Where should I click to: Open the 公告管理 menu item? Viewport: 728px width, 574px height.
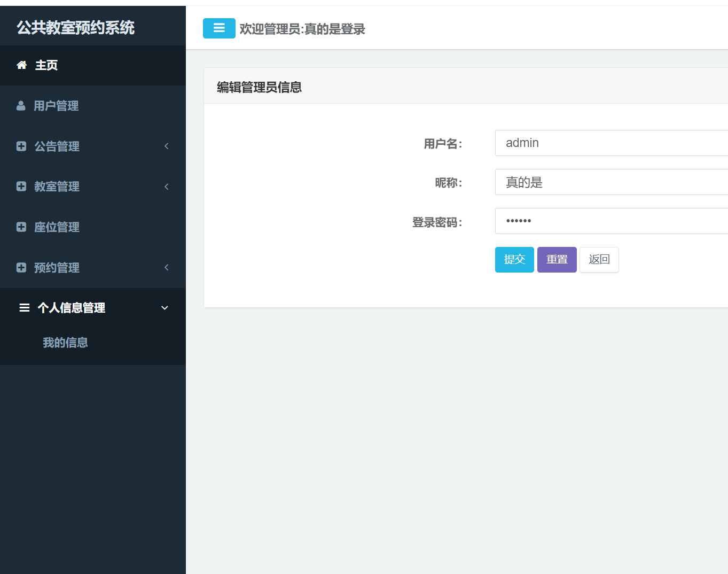93,146
